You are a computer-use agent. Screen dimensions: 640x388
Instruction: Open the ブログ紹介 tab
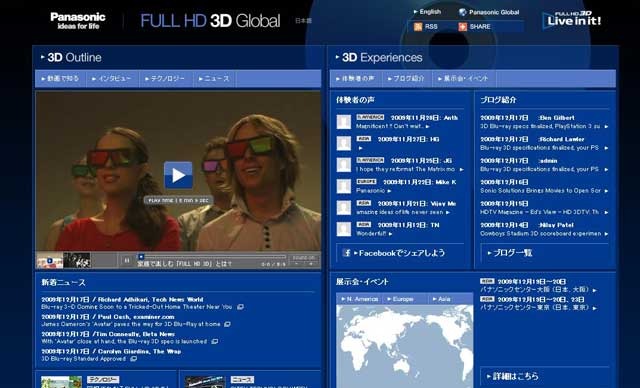click(x=406, y=78)
